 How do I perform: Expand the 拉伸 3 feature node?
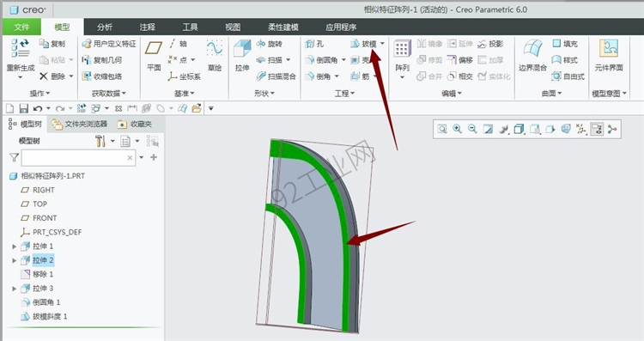14,289
